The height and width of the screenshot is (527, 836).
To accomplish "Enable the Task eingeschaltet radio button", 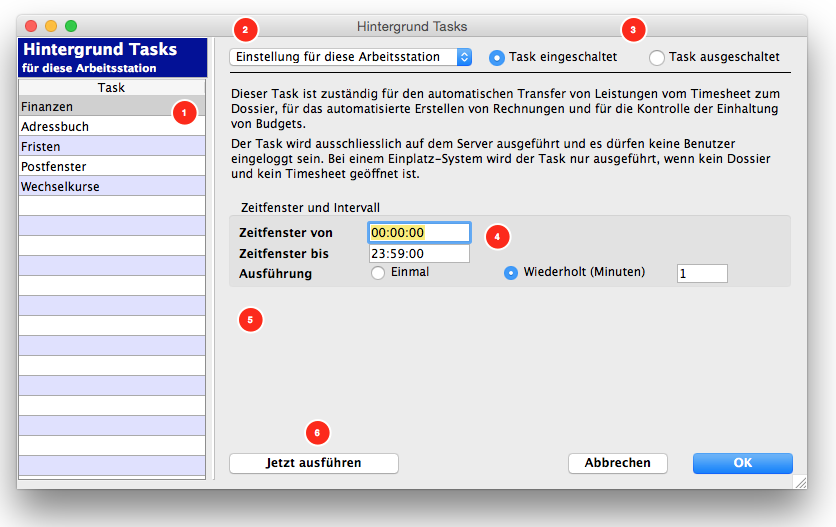I will (x=496, y=57).
